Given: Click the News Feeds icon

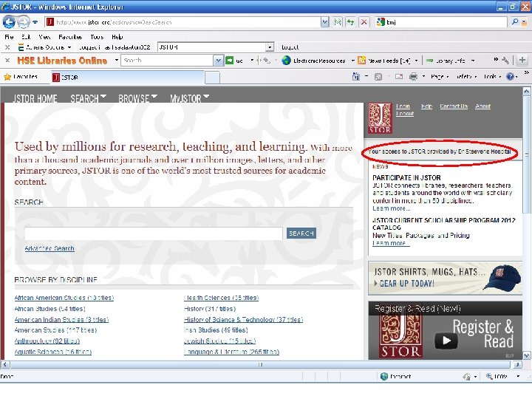Looking at the screenshot, I should (x=361, y=61).
